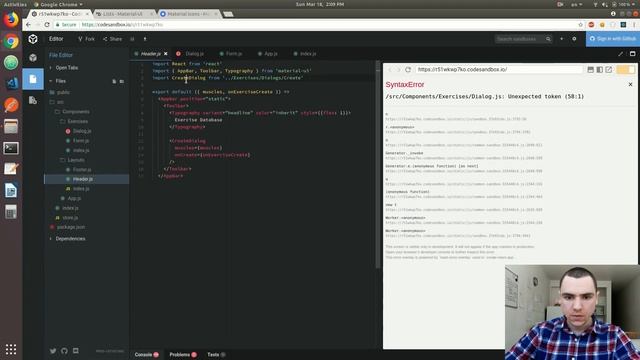The width and height of the screenshot is (640, 360).
Task: Click the CodeSandbox logo icon
Action: pos(33,39)
